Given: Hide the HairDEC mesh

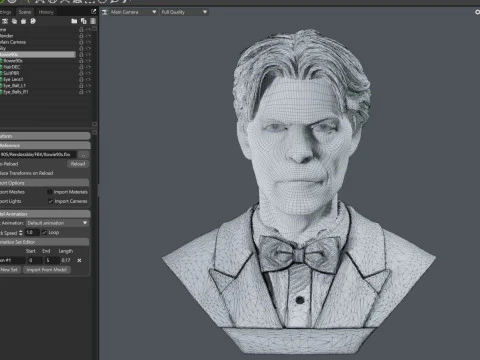Looking at the screenshot, I should (88, 67).
